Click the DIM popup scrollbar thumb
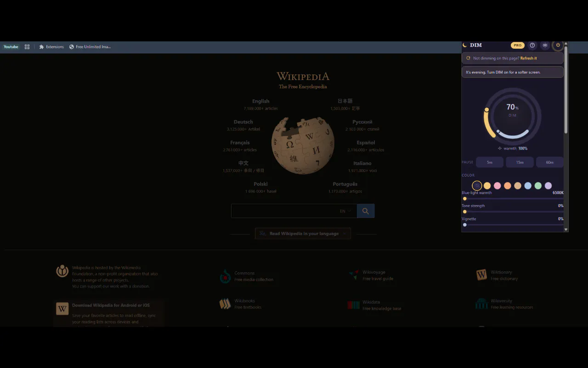 click(566, 90)
